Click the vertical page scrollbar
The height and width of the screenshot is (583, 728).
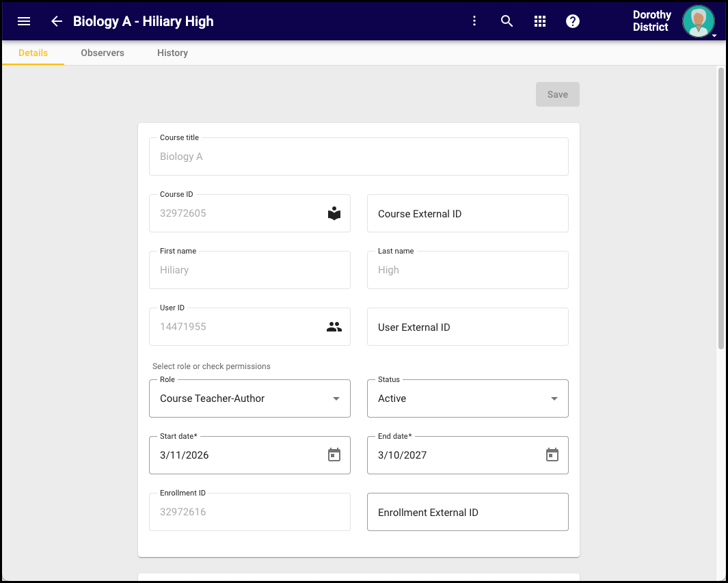click(721, 208)
